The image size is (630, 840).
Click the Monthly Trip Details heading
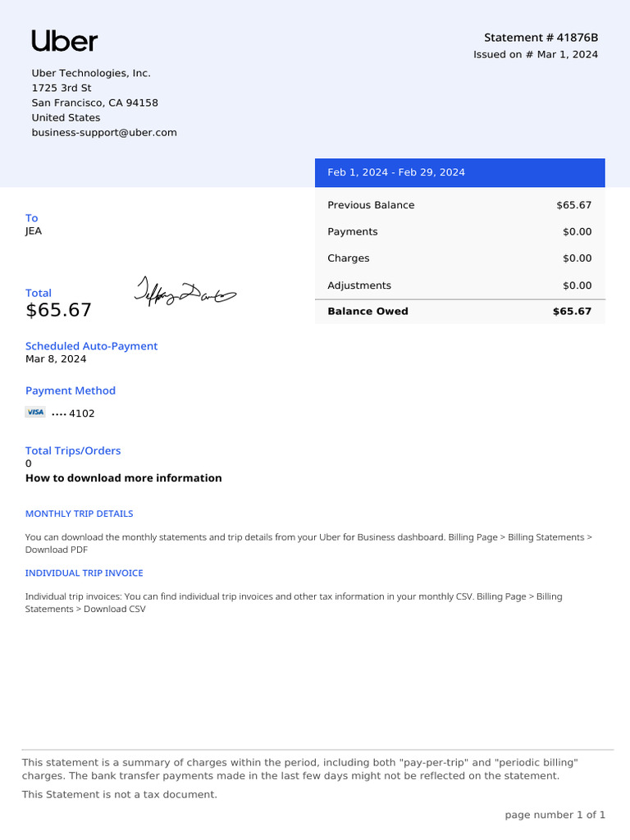point(79,514)
